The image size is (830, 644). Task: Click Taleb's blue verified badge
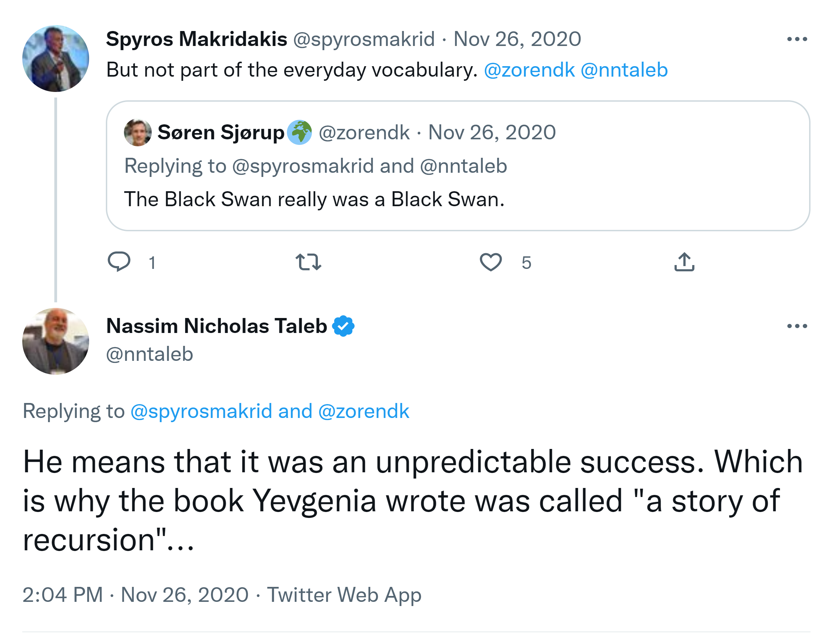coord(343,326)
